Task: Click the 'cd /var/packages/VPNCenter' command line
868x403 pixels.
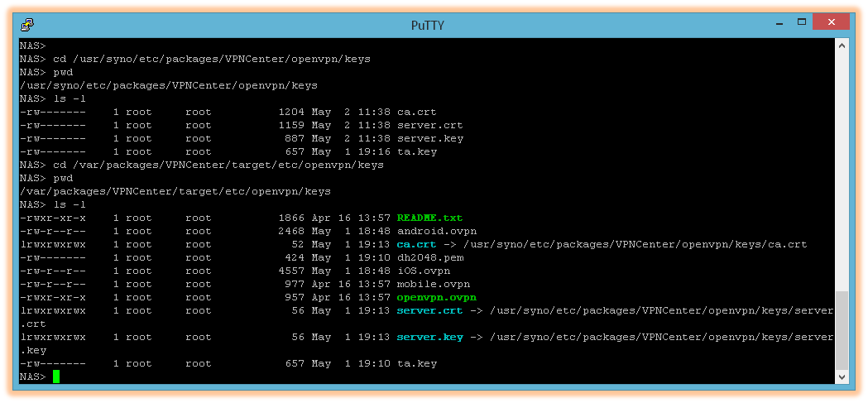Action: pyautogui.click(x=218, y=165)
